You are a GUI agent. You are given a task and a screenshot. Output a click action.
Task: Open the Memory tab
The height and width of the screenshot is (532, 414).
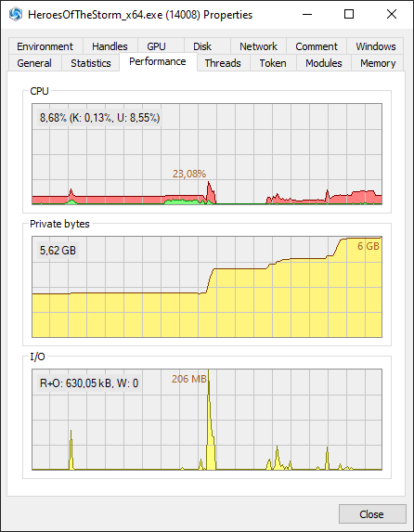pyautogui.click(x=378, y=63)
